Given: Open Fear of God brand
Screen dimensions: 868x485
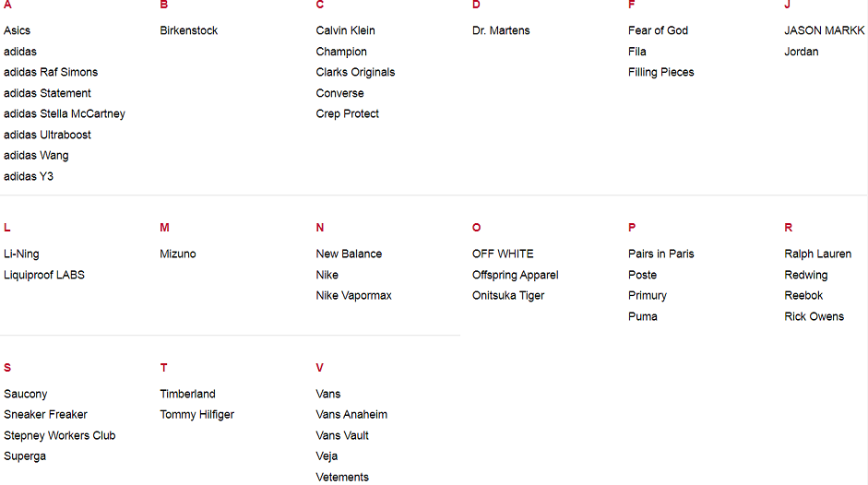Looking at the screenshot, I should [x=658, y=30].
